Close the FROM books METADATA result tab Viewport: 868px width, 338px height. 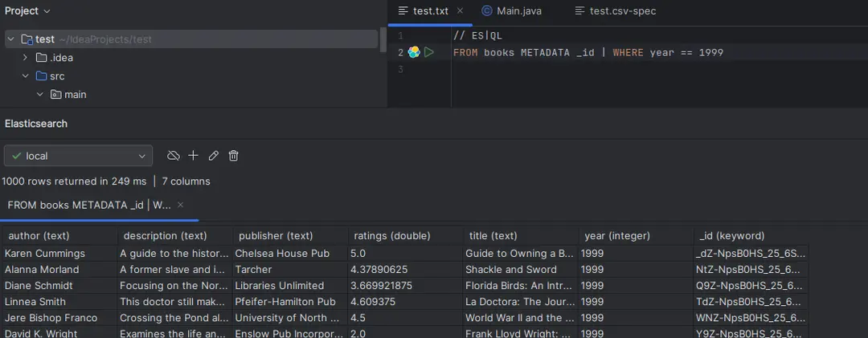click(x=181, y=206)
